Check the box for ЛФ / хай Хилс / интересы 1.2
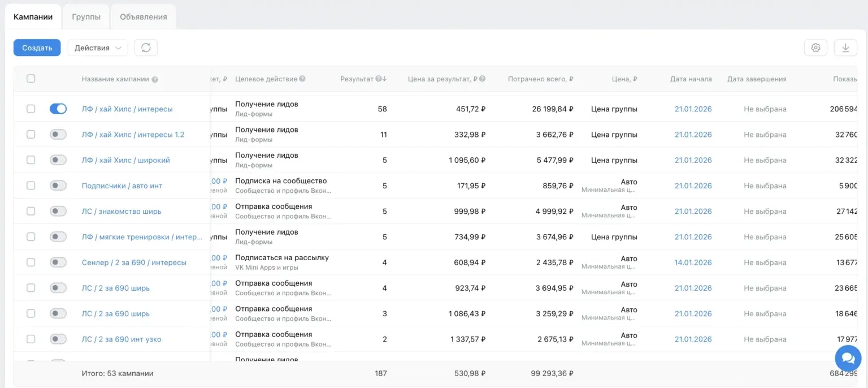Viewport: 868px width, 388px height. point(31,135)
